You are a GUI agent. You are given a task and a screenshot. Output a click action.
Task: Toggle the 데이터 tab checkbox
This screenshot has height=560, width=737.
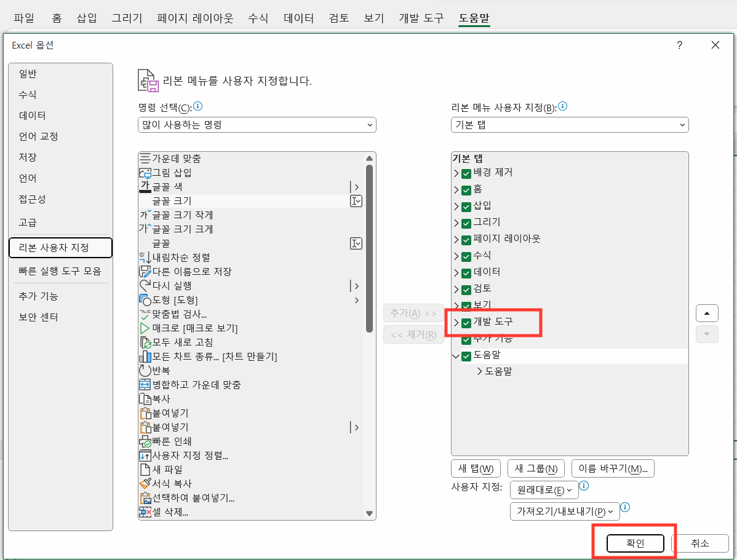pyautogui.click(x=466, y=273)
